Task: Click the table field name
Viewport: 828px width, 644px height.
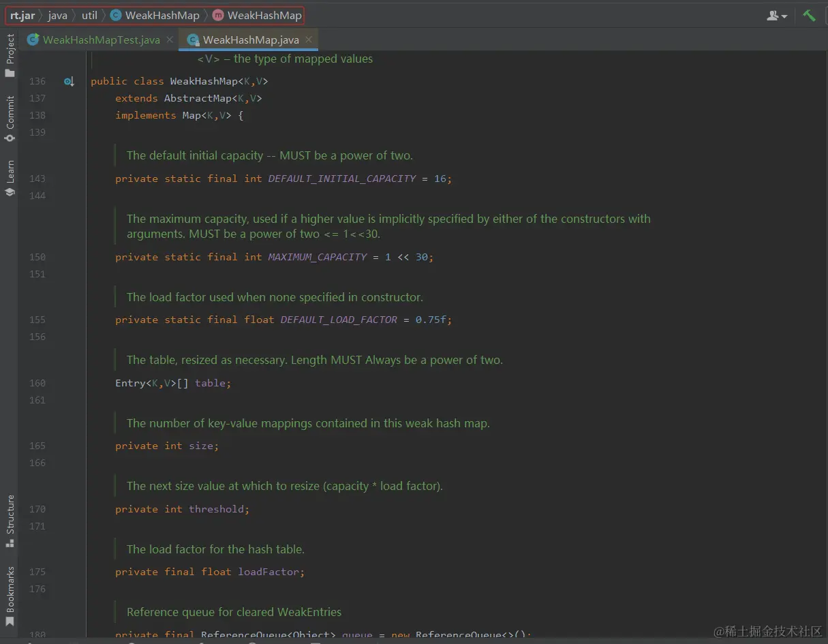Action: point(210,383)
